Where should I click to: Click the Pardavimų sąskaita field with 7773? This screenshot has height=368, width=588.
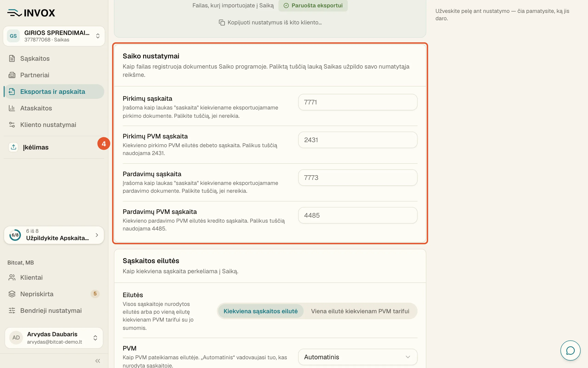click(358, 178)
